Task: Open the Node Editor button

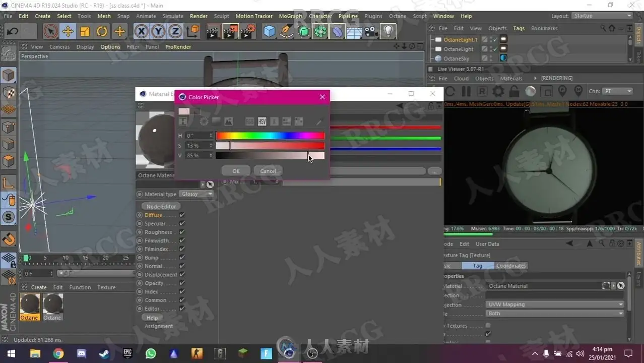Action: point(161,207)
